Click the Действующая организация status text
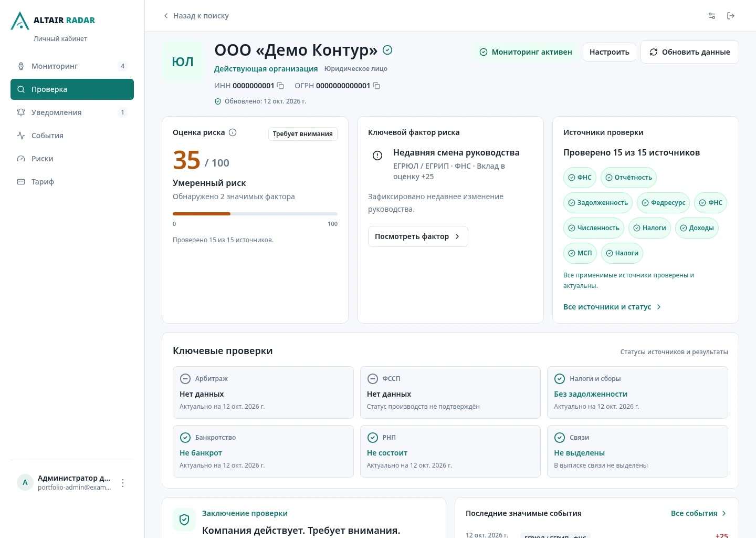 pos(266,69)
